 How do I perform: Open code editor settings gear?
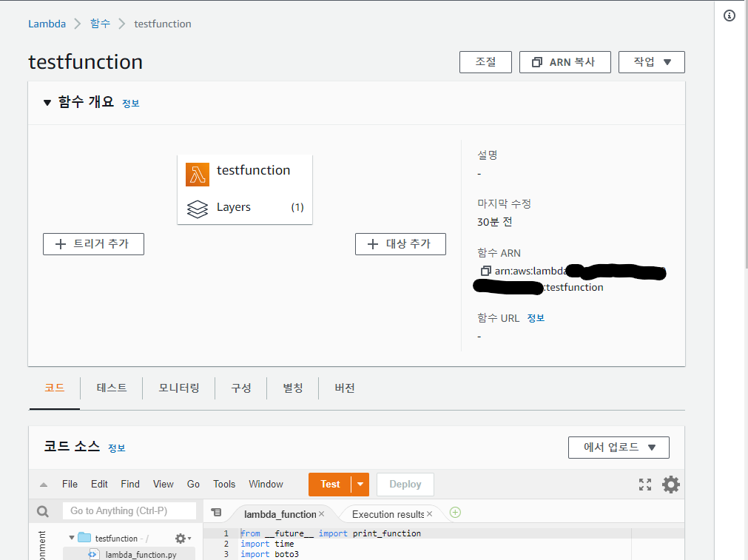(x=671, y=485)
